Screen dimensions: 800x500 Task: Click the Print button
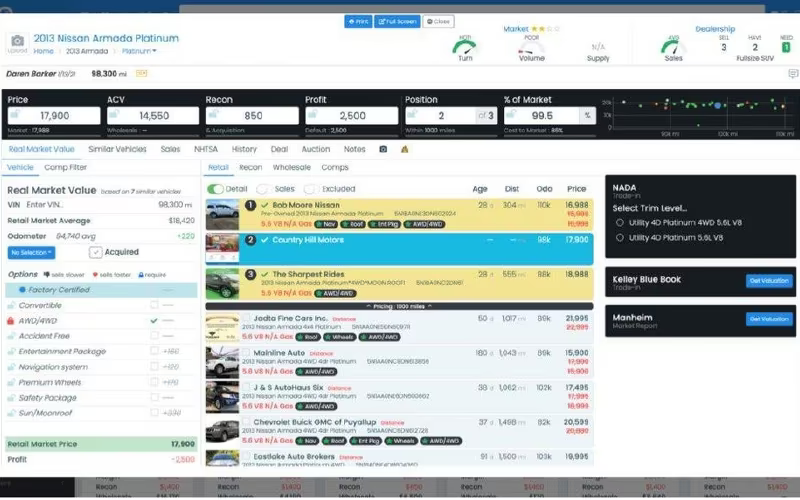[358, 21]
